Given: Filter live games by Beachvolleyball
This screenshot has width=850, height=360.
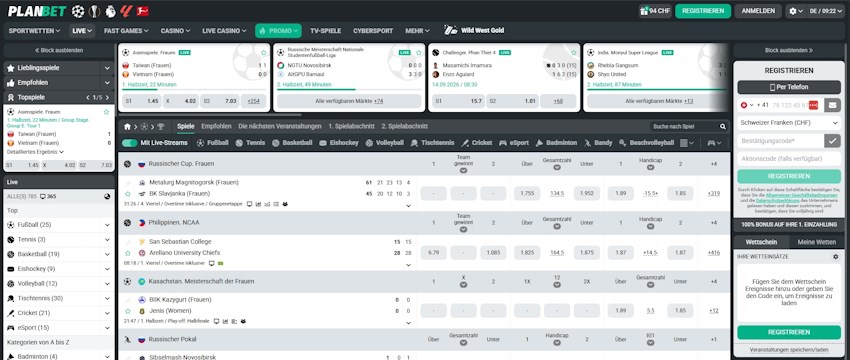Looking at the screenshot, I should pyautogui.click(x=646, y=143).
